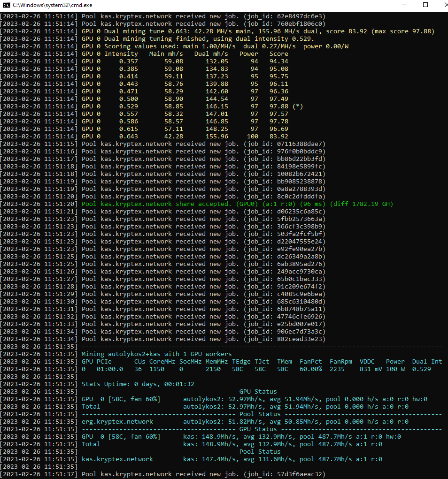This screenshot has height=479, width=448.
Task: Click job ID 57d3f6aeac32
Action: [300, 474]
